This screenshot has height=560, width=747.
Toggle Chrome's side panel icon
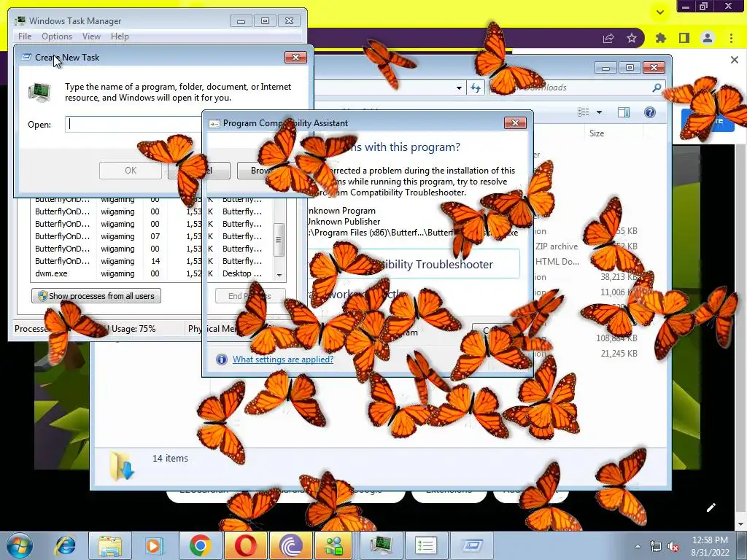click(684, 38)
